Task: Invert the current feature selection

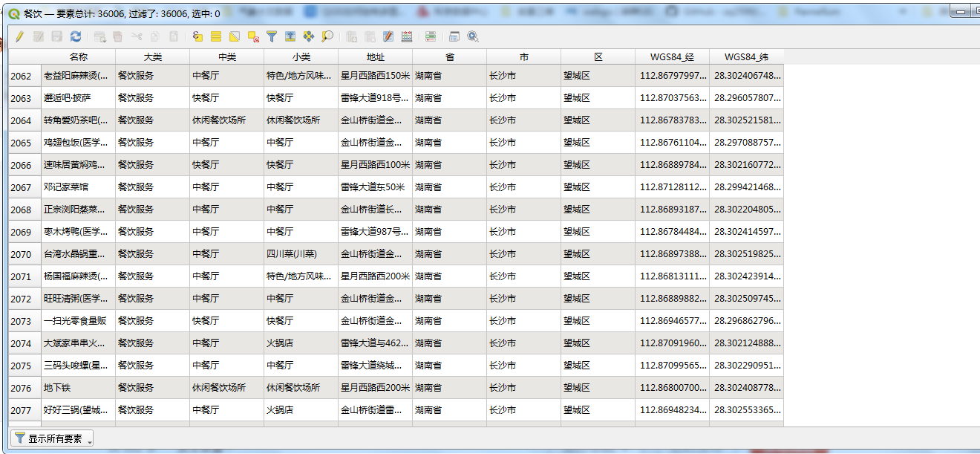Action: tap(235, 36)
